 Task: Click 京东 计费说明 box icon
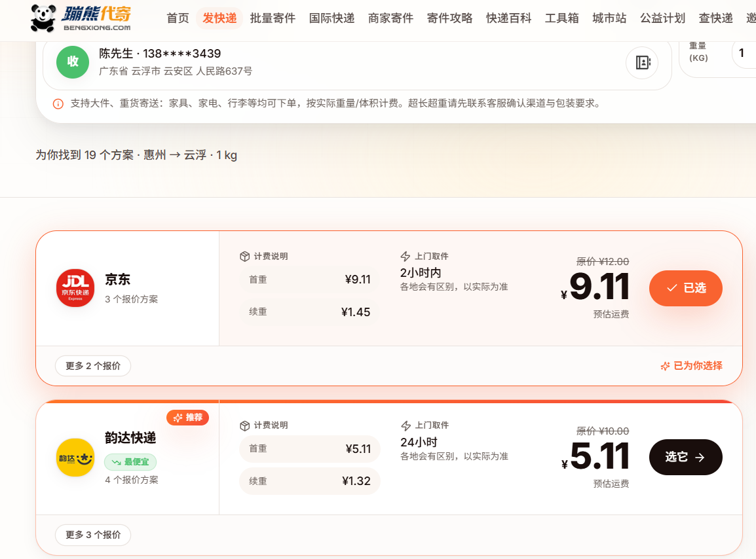(x=244, y=257)
